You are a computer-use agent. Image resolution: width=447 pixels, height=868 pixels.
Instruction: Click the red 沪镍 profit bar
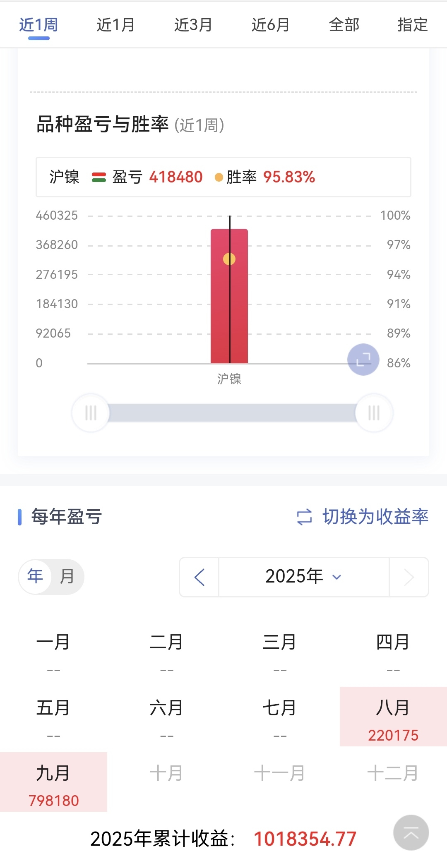click(229, 296)
